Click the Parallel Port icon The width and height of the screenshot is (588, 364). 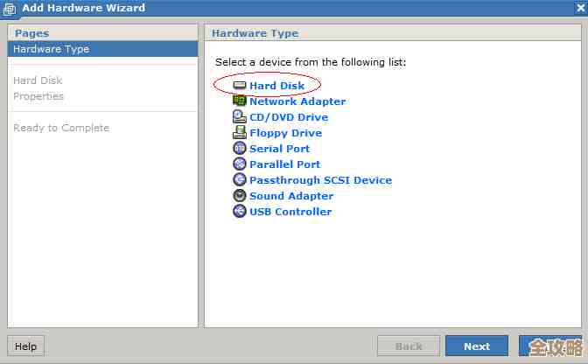[x=240, y=164]
